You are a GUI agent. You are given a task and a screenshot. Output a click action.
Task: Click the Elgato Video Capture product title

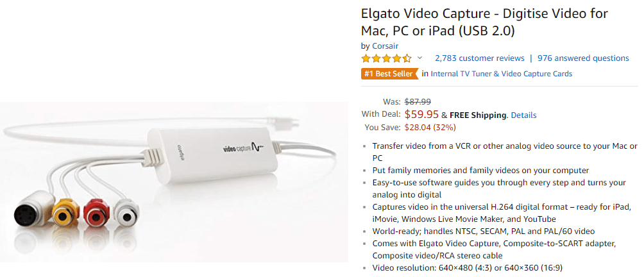click(x=484, y=21)
